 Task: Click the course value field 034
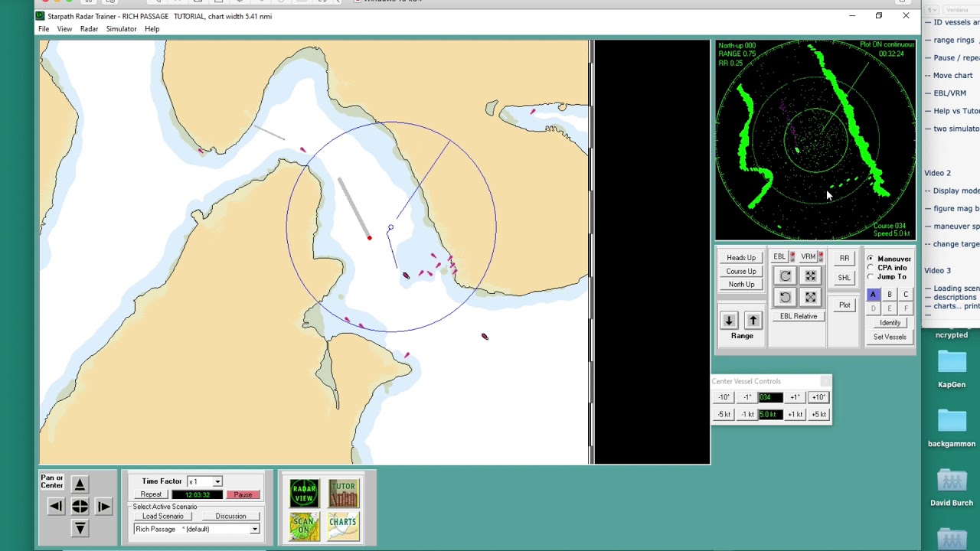[x=770, y=398]
